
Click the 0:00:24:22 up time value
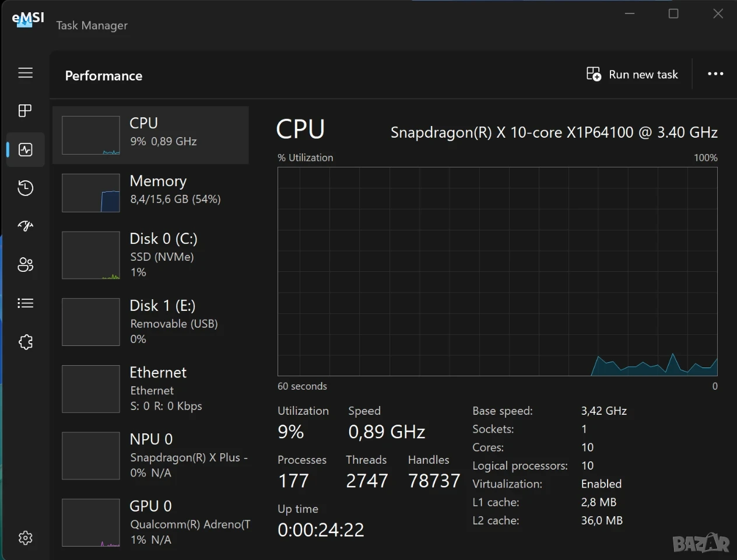click(321, 530)
